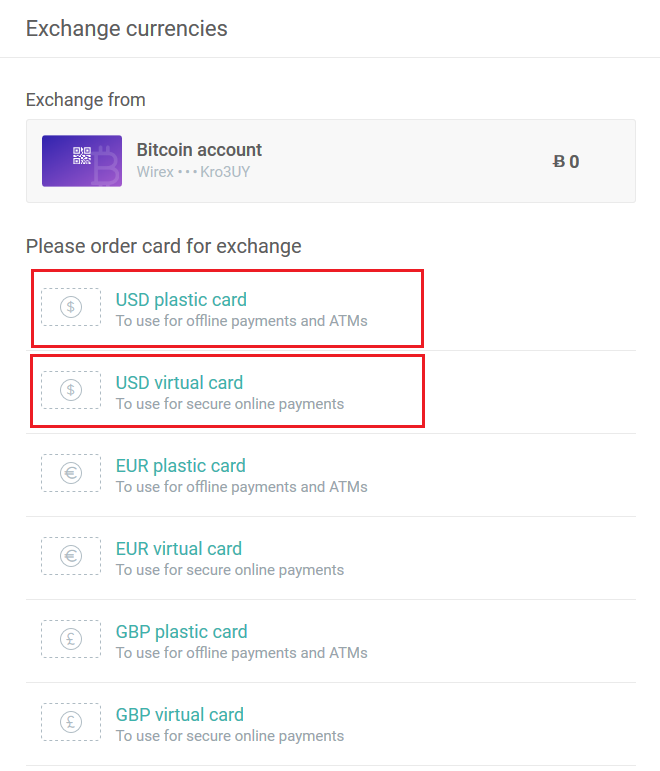Click the EUR plastic card euro icon
Viewport: 660px width, 771px height.
(x=71, y=473)
